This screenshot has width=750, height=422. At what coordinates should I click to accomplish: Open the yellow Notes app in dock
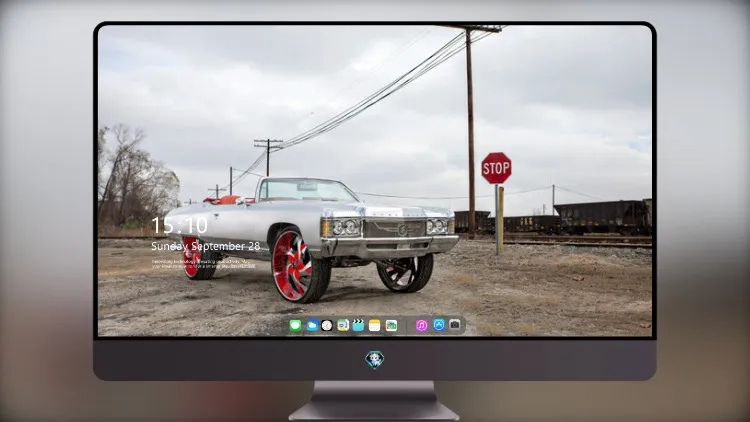(x=375, y=326)
